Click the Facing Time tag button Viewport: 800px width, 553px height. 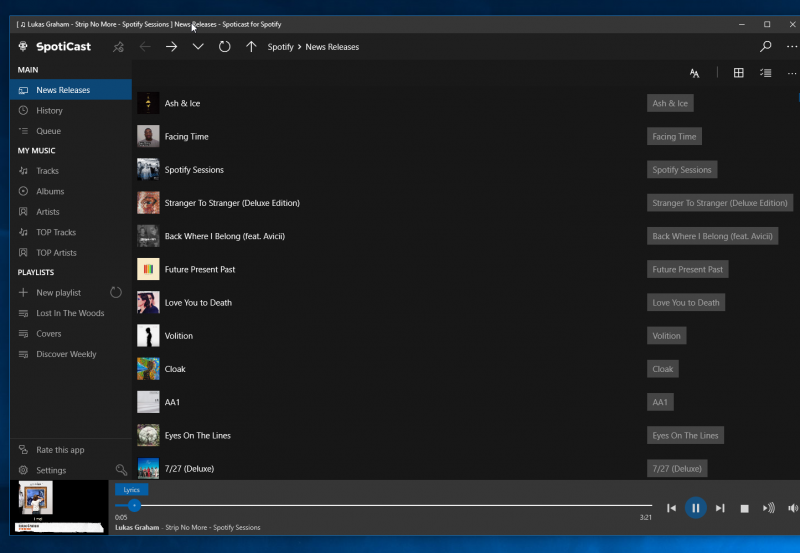674,136
